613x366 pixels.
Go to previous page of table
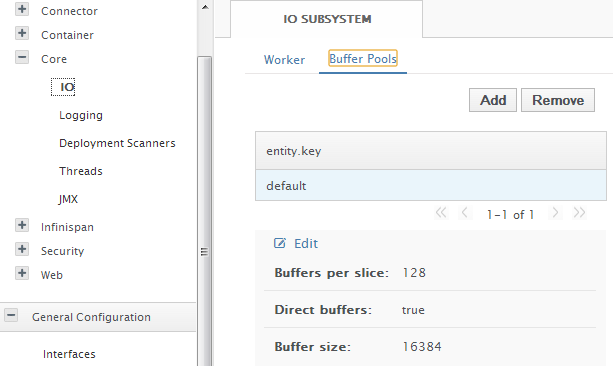465,213
